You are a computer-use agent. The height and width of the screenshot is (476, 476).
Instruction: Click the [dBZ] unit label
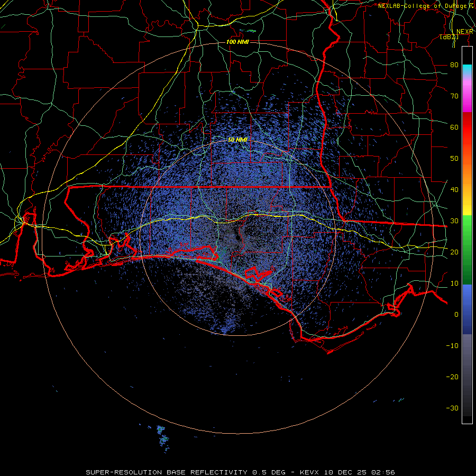449,36
